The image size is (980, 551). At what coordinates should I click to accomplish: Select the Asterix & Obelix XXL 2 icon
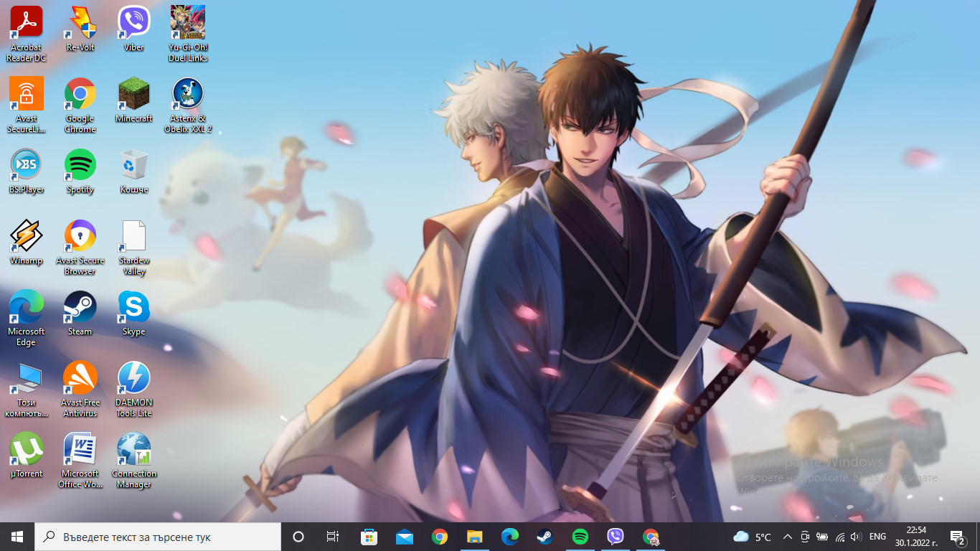(x=188, y=105)
